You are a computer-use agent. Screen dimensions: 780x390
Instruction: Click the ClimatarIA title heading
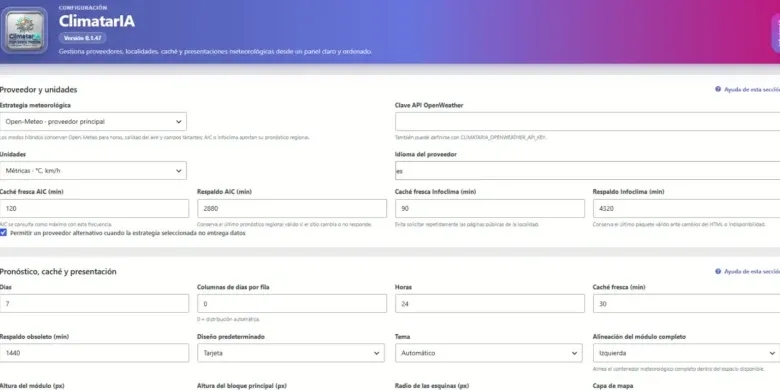coord(97,21)
